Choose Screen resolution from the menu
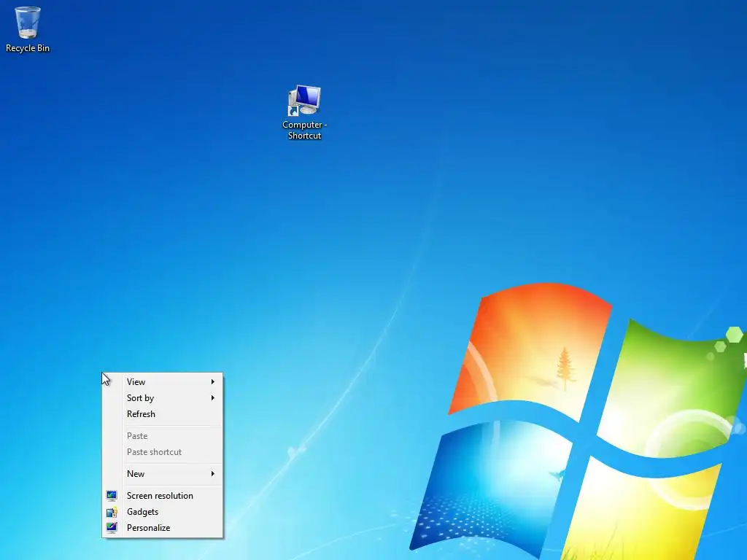This screenshot has height=560, width=747. [163, 496]
